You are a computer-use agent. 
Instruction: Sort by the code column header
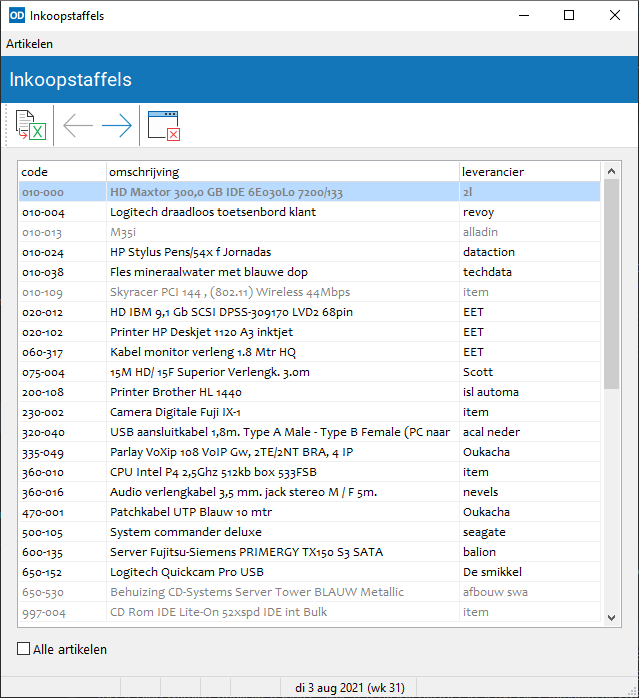pos(62,172)
